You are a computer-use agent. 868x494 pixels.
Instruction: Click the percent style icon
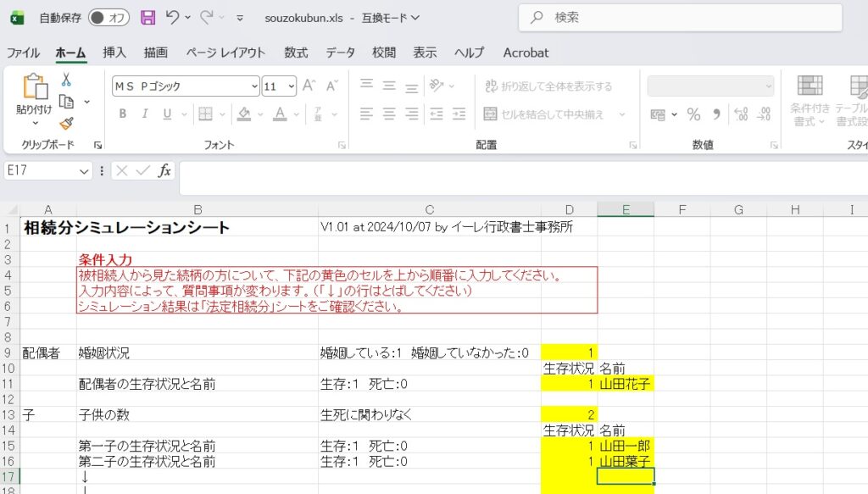tap(693, 114)
